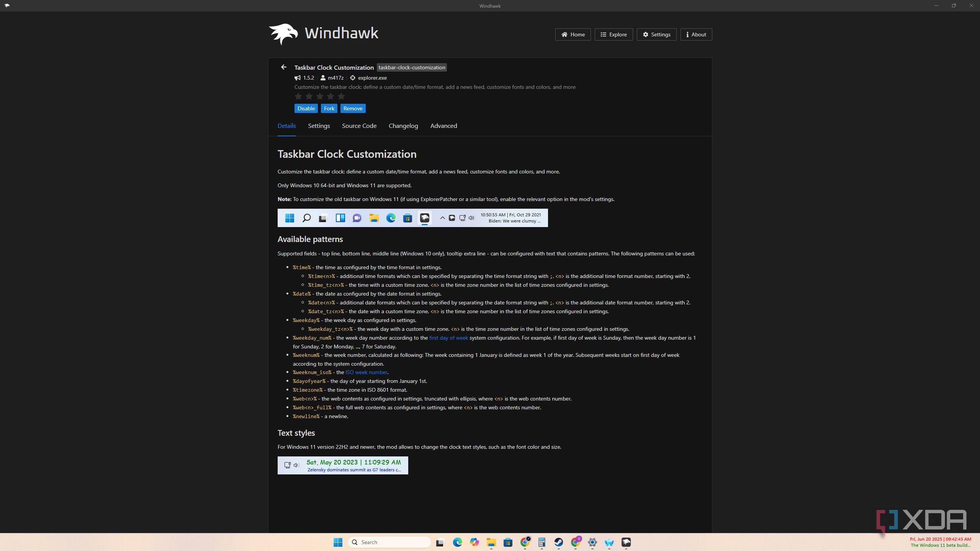Click the Windhawk hawk logo
The image size is (980, 551).
pos(283,34)
